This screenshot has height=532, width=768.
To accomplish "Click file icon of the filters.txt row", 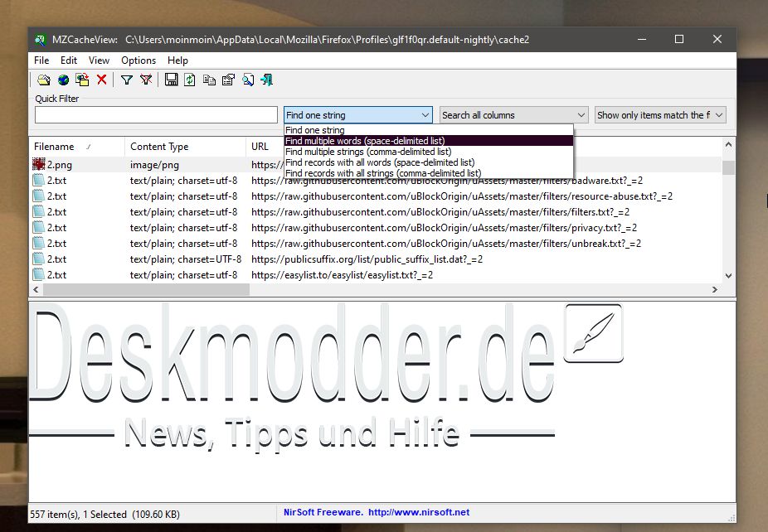I will 39,211.
